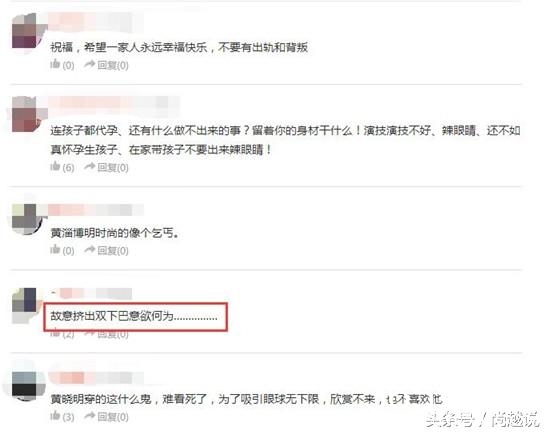Viewport: 550px width, 434px height.
Task: Open avatar of the 故意挤出双下巴 commenter
Action: click(25, 304)
